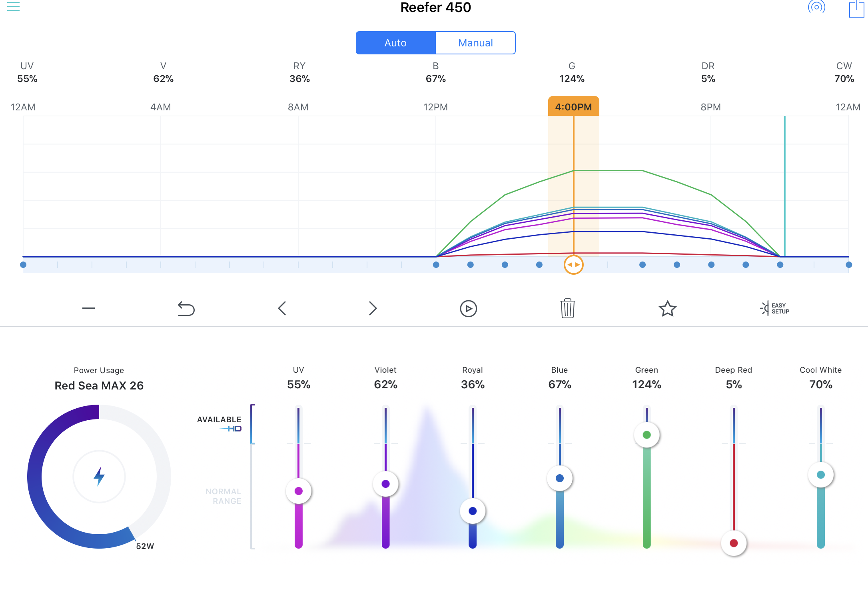868x589 pixels.
Task: Tap the share icon
Action: (x=856, y=9)
